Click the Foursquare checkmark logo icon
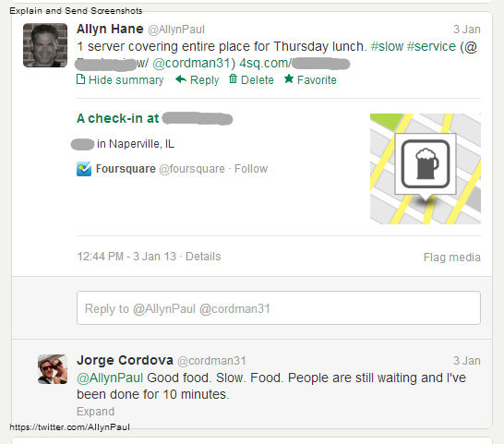Viewport: 504px width, 444px height. coord(84,169)
